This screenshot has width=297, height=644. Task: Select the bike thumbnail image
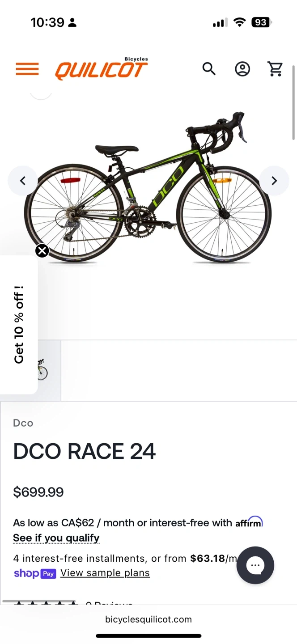pyautogui.click(x=42, y=369)
